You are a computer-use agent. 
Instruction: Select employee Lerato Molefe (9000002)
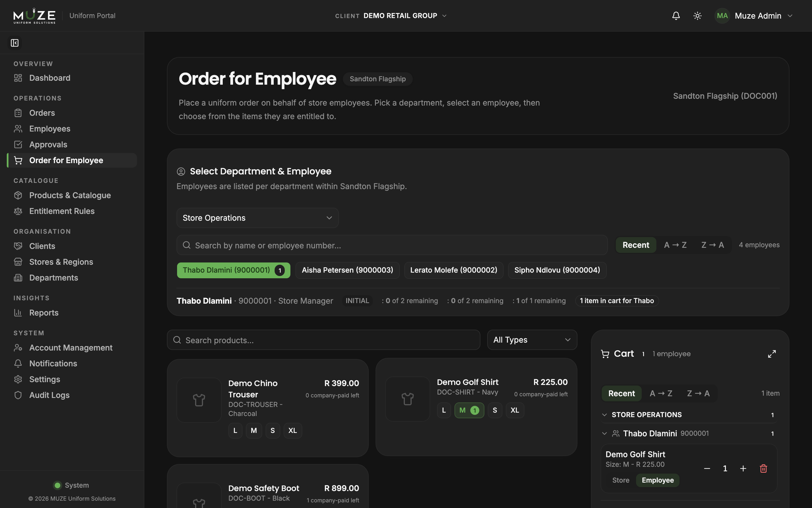coord(454,270)
